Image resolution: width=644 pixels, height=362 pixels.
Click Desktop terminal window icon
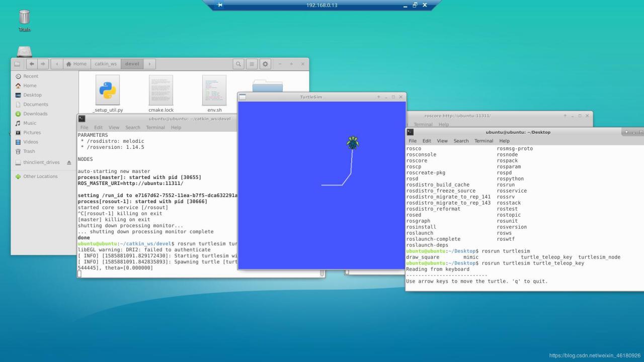click(411, 132)
